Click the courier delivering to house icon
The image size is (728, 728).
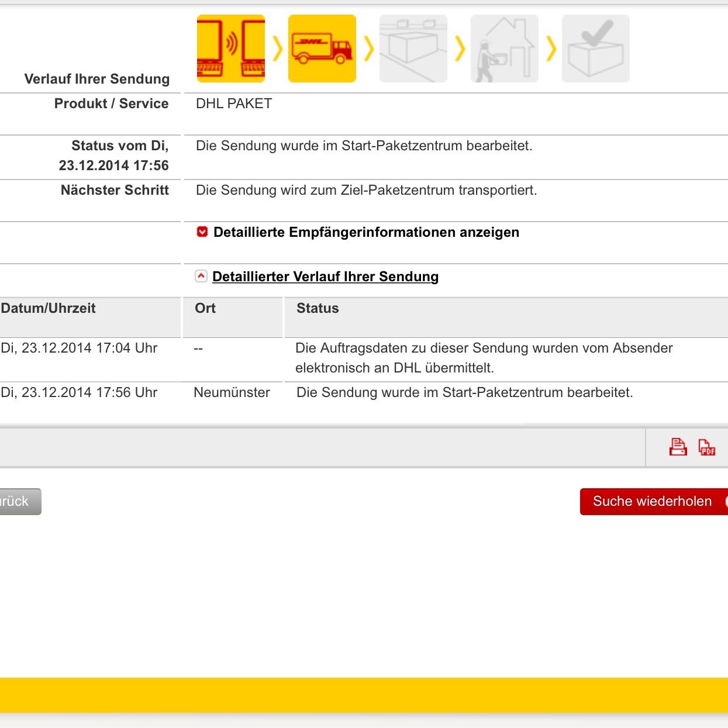tap(504, 49)
